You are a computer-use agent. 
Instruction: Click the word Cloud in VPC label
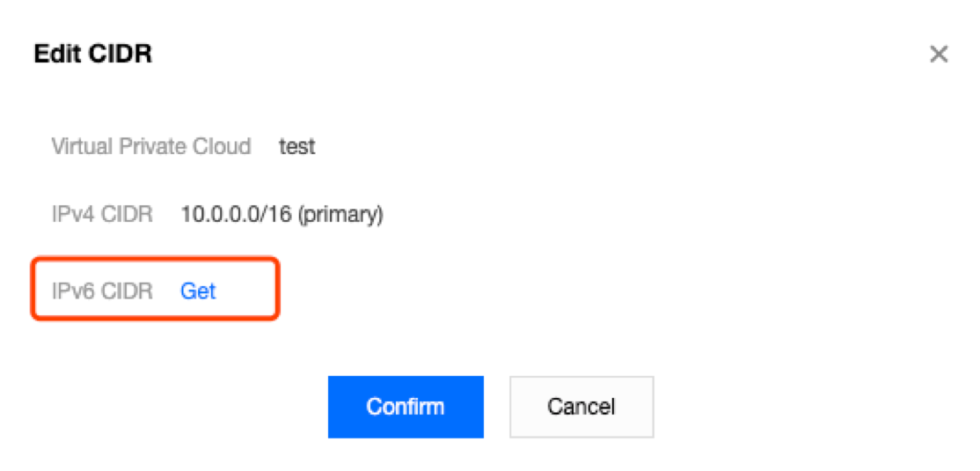click(x=222, y=147)
